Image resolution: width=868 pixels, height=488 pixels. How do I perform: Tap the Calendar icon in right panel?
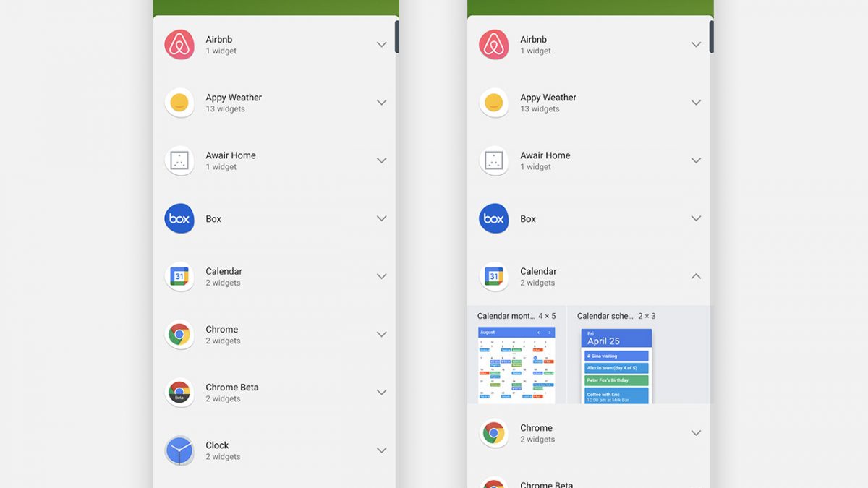[x=494, y=276]
